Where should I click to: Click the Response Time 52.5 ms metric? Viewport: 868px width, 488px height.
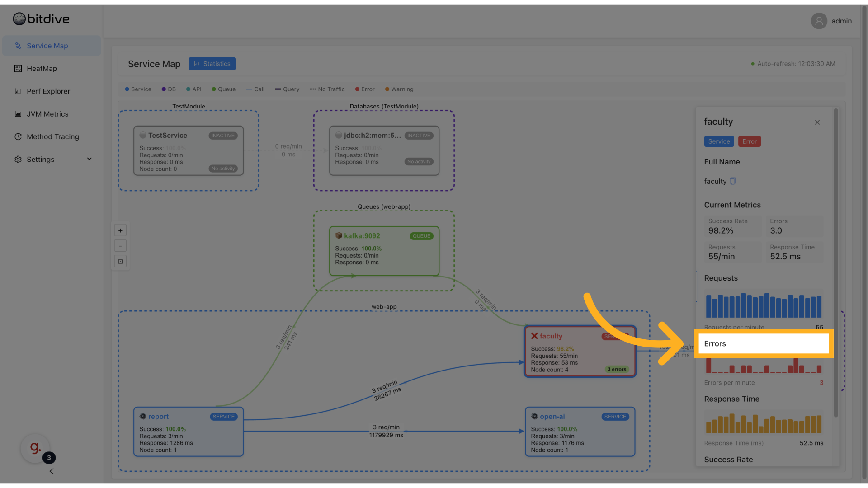(x=795, y=252)
